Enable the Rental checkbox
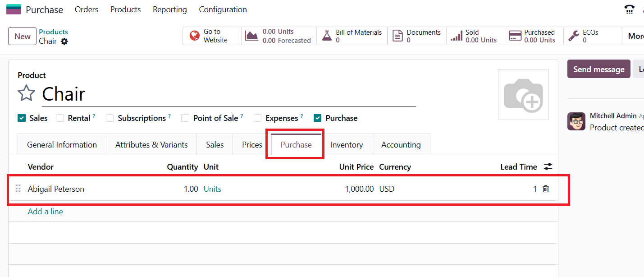The image size is (644, 277). pos(60,118)
